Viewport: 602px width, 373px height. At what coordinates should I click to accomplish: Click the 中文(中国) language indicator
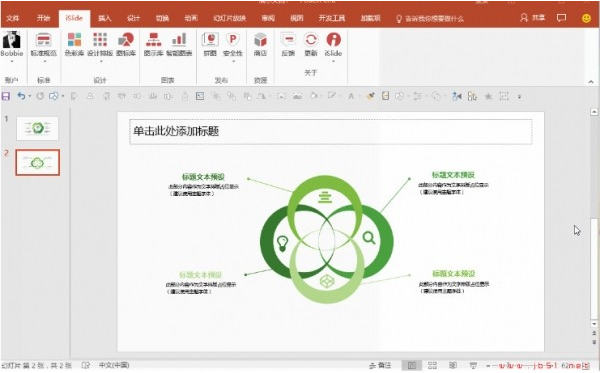click(x=114, y=365)
